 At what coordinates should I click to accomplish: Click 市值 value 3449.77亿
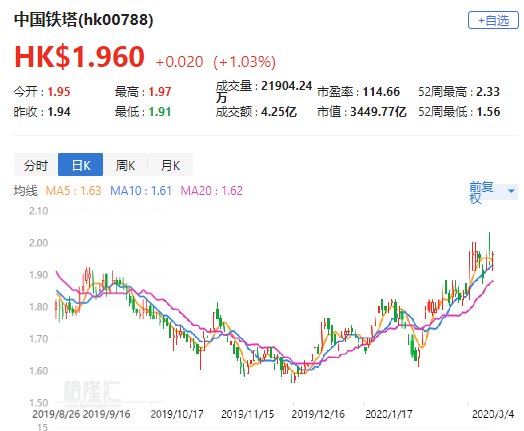coord(378,112)
